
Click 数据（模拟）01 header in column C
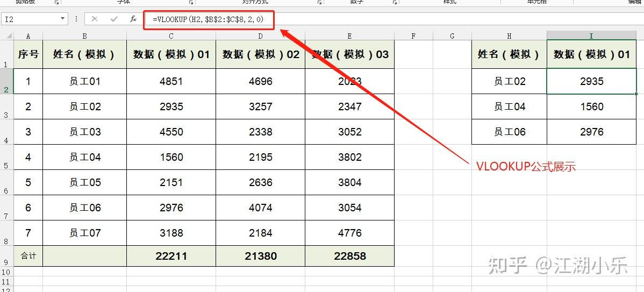pos(171,54)
